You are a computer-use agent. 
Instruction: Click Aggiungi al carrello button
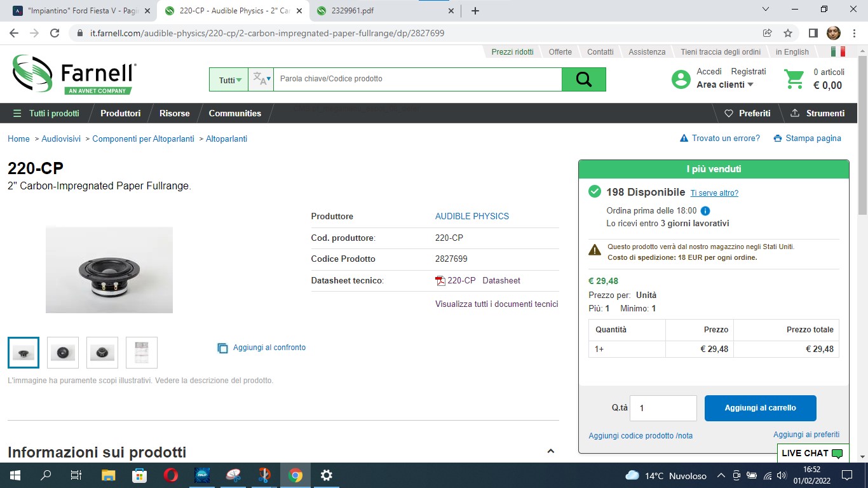760,408
